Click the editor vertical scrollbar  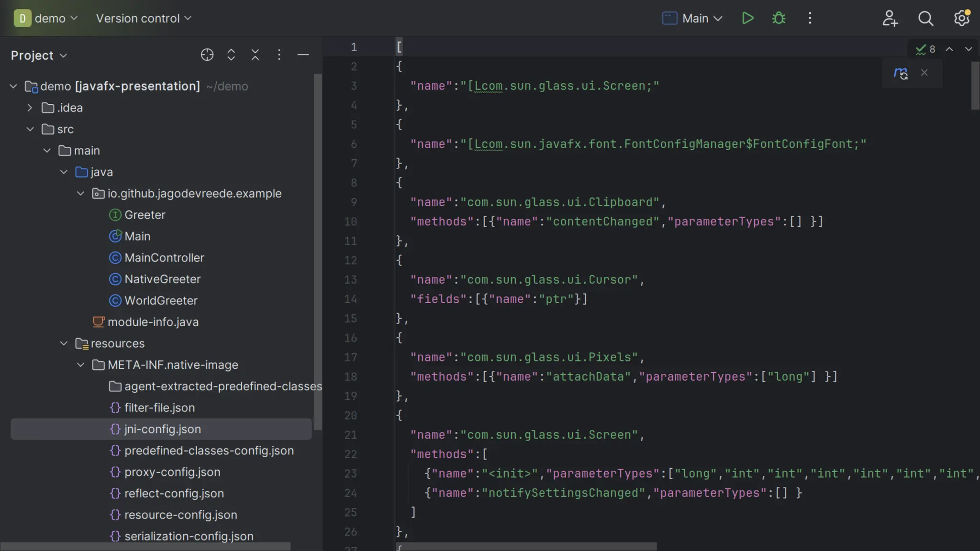pos(975,86)
